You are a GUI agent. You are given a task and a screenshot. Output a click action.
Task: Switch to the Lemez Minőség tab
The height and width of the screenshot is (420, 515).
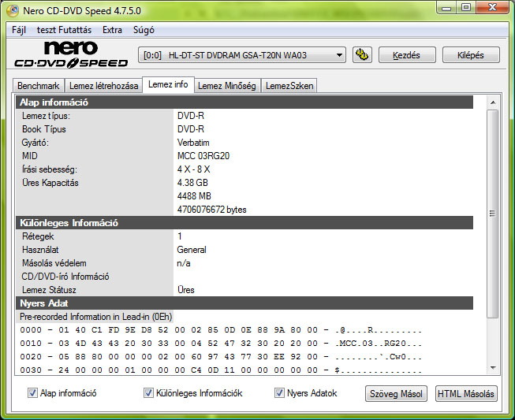(x=227, y=86)
